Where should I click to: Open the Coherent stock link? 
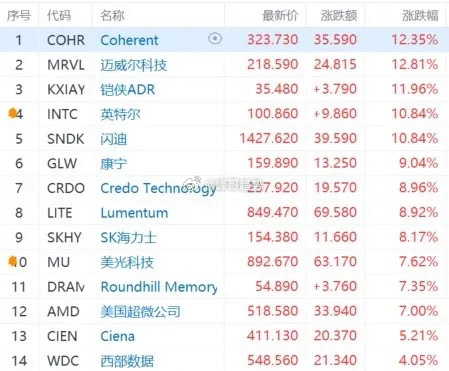click(129, 40)
